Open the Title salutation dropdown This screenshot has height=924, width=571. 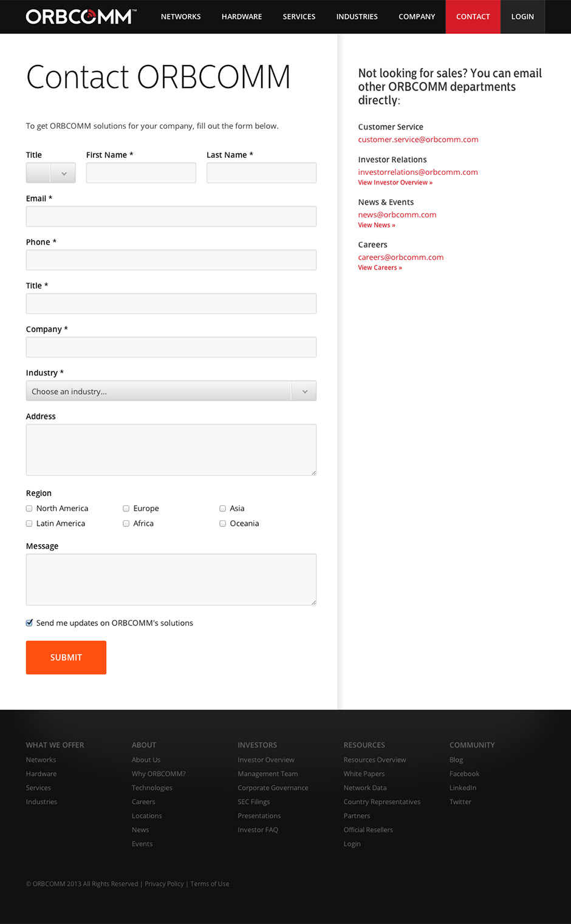click(x=51, y=173)
